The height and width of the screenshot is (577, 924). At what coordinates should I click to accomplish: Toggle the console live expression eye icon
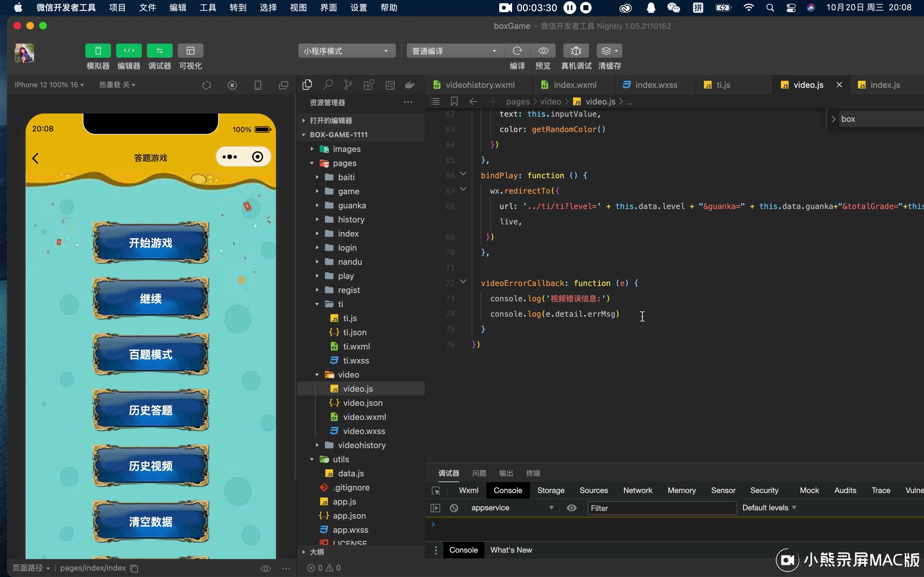coord(571,508)
